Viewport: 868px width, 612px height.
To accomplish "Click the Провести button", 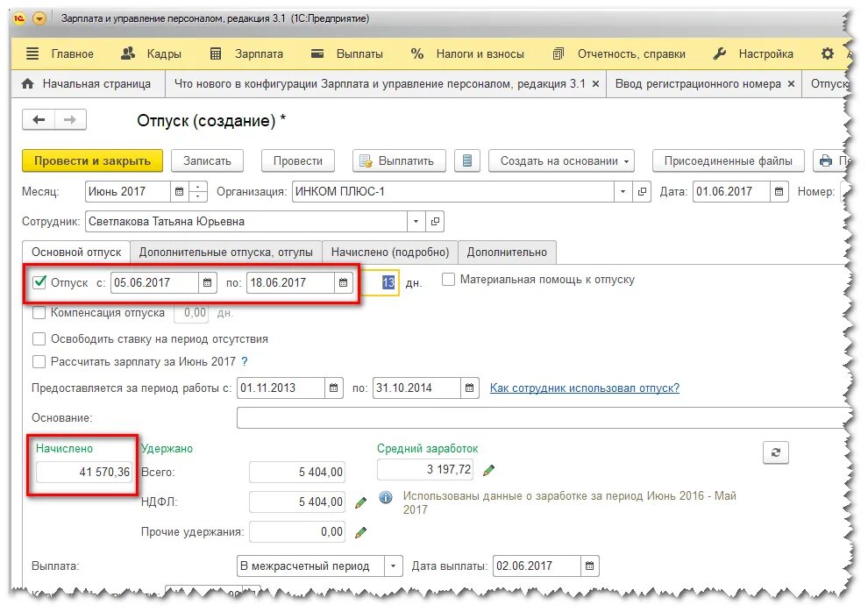I will tap(298, 160).
